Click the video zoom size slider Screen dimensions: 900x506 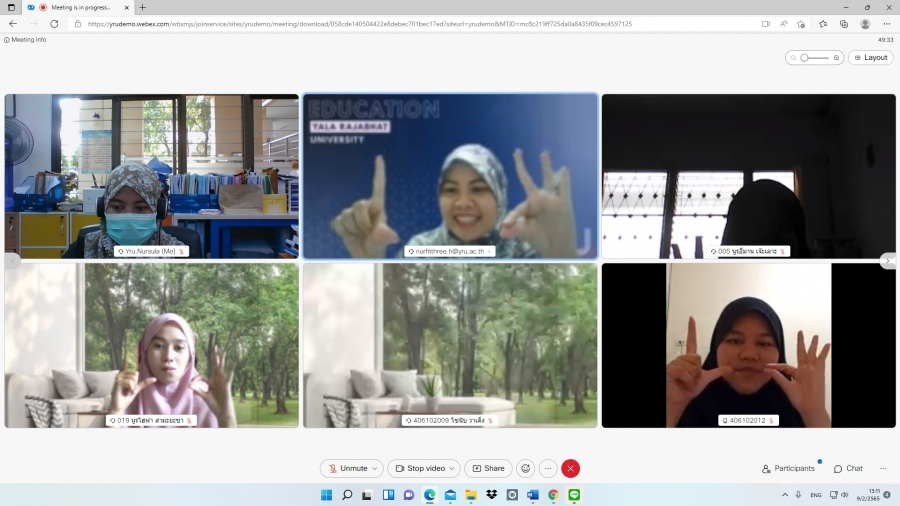click(x=814, y=58)
